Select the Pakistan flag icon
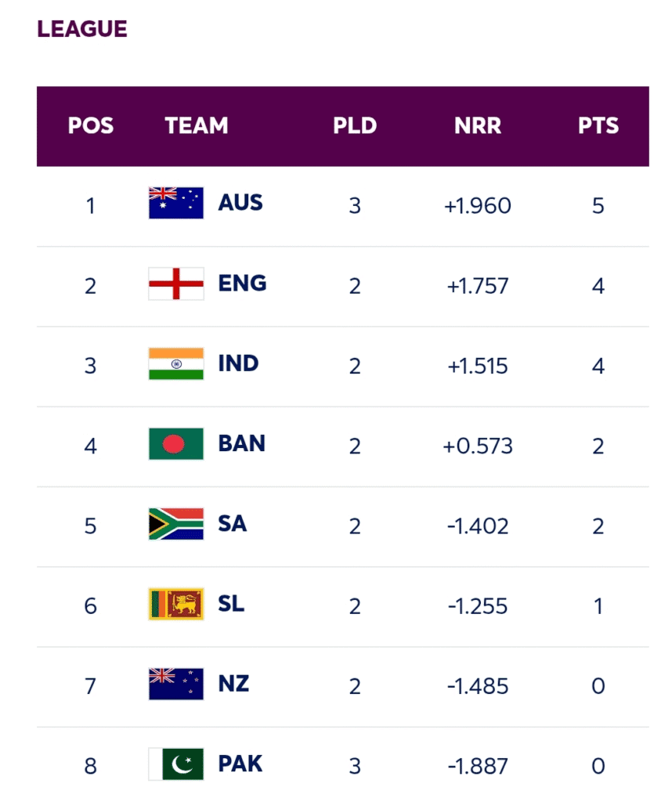This screenshot has width=672, height=802. tap(176, 764)
